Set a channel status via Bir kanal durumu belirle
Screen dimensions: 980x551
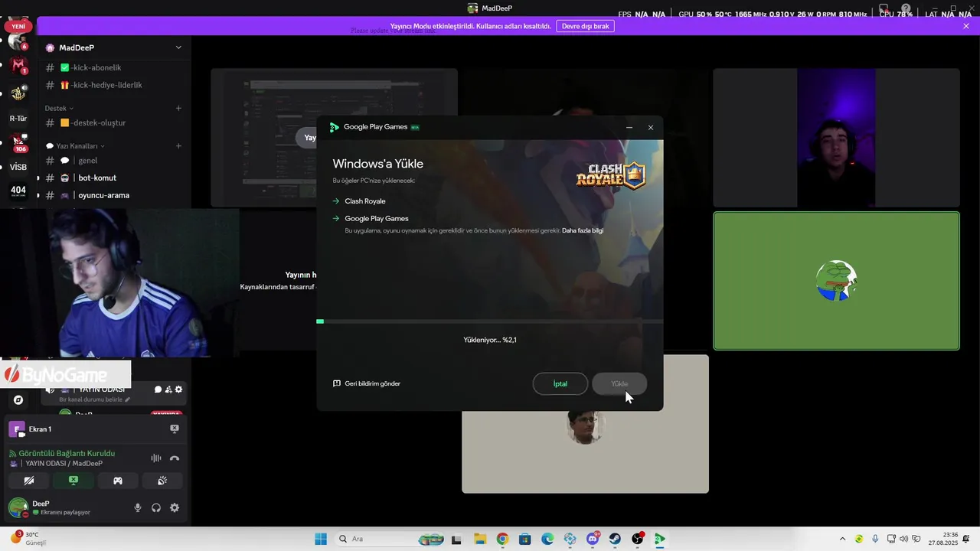94,399
